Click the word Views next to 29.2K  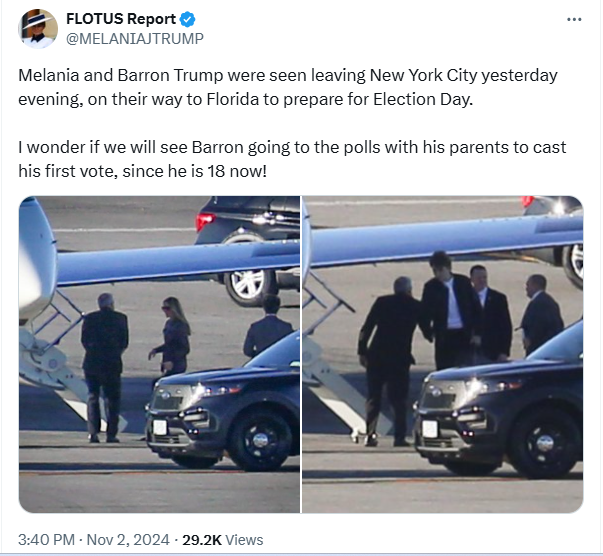[x=244, y=540]
